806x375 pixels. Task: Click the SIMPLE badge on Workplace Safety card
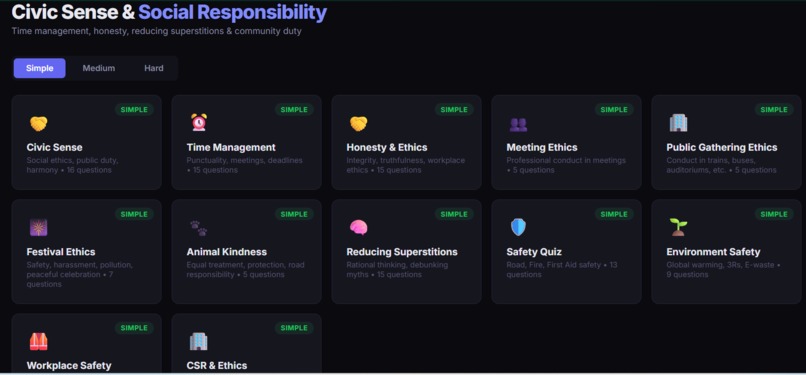point(134,328)
